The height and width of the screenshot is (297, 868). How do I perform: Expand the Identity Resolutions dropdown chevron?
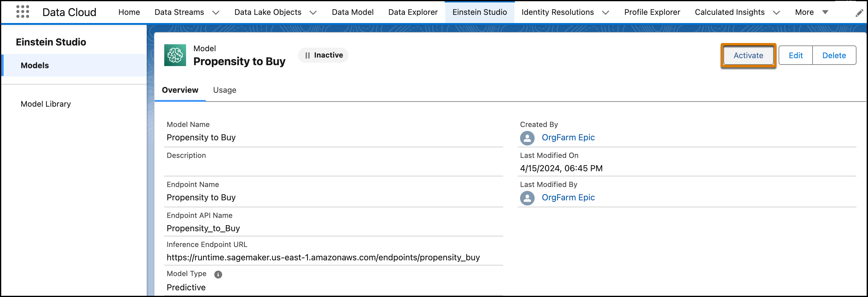pos(606,12)
